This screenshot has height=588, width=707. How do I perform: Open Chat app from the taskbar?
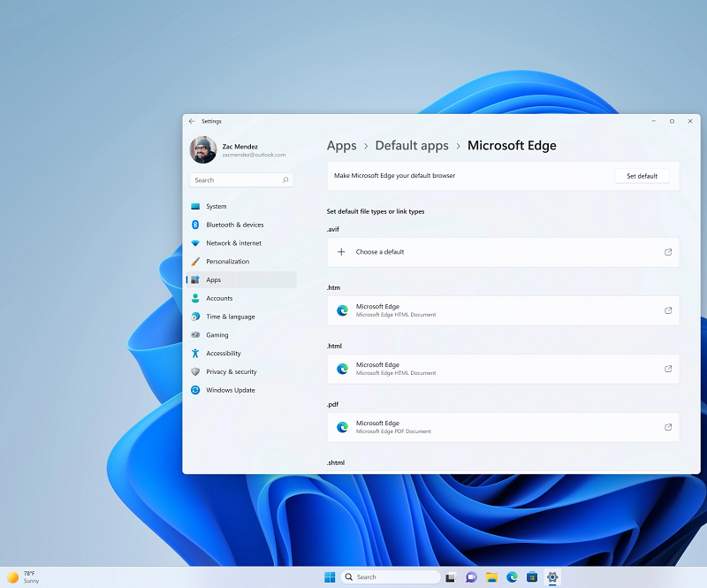(x=471, y=577)
